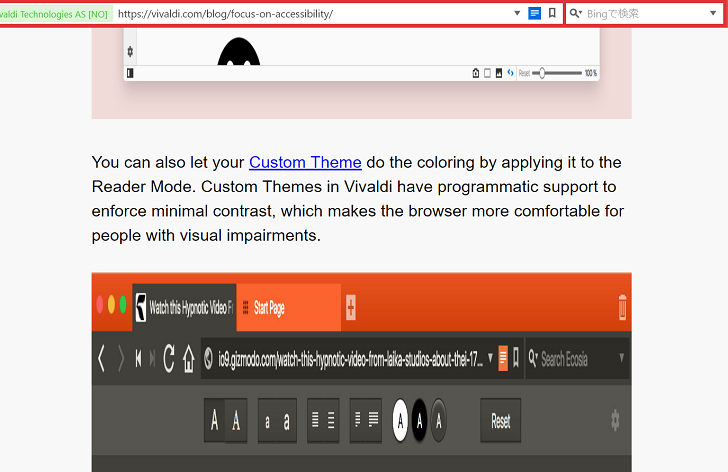
Task: Click the Reset button in reader controls
Action: tap(500, 420)
